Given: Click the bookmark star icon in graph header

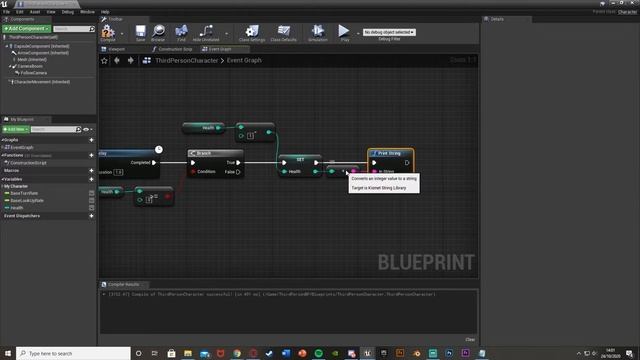Looking at the screenshot, I should 104,60.
